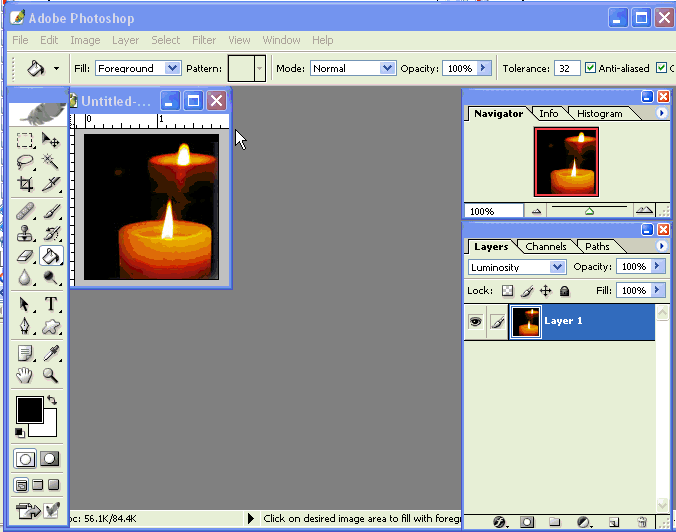Delete layer with the trash icon
The image size is (676, 532).
pos(642,522)
